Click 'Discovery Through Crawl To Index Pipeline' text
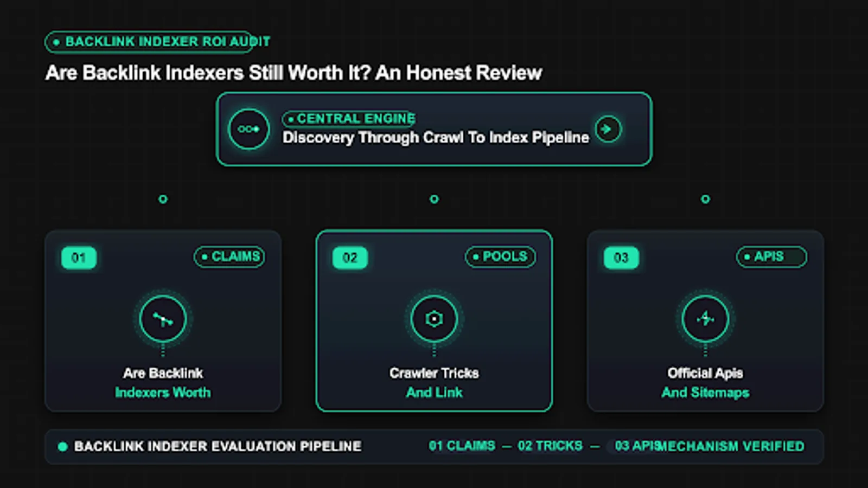 pos(436,138)
